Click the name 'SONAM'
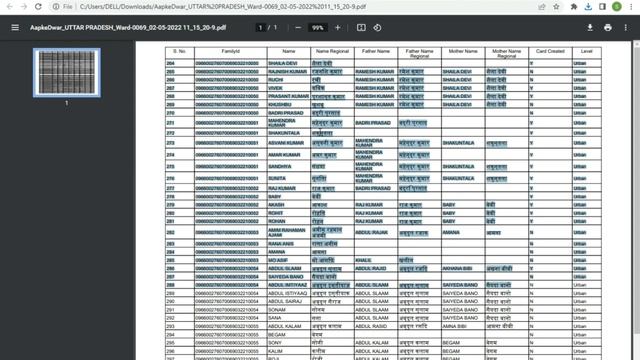This screenshot has height=360, width=640. [277, 310]
